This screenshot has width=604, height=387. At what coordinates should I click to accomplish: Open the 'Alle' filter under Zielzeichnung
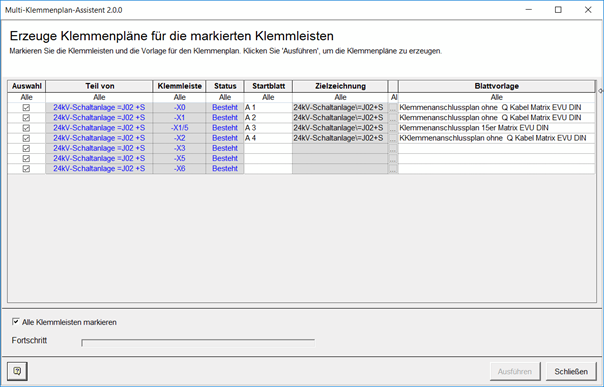pyautogui.click(x=340, y=97)
